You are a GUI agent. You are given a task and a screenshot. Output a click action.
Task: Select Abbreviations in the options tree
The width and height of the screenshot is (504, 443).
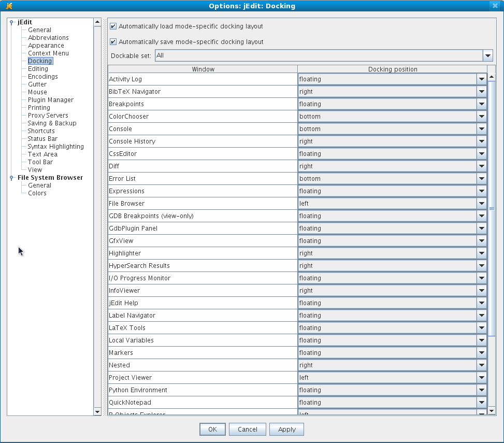pos(48,38)
